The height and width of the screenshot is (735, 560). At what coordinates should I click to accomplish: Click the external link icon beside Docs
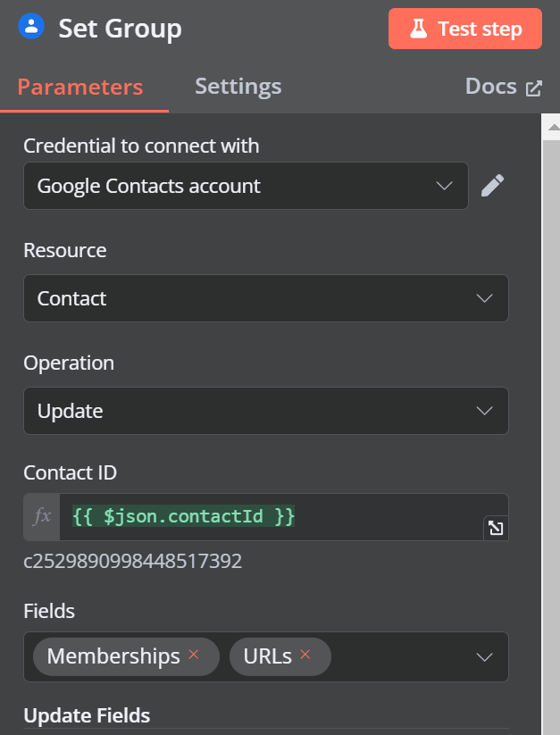click(534, 88)
